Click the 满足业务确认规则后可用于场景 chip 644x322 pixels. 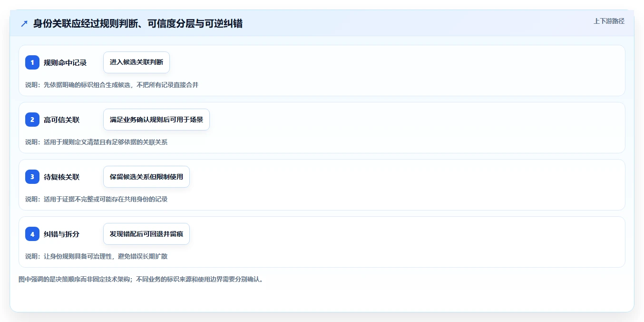click(156, 120)
